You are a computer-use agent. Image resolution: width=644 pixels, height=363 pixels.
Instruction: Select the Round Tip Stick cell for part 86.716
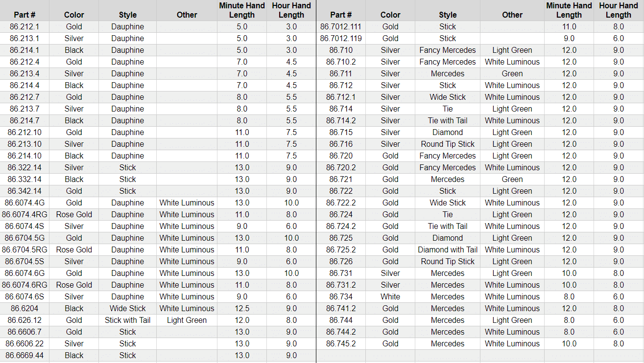[x=447, y=144]
